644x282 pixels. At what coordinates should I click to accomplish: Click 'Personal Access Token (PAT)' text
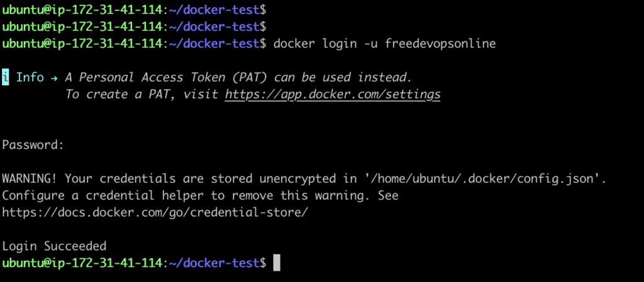pos(173,77)
